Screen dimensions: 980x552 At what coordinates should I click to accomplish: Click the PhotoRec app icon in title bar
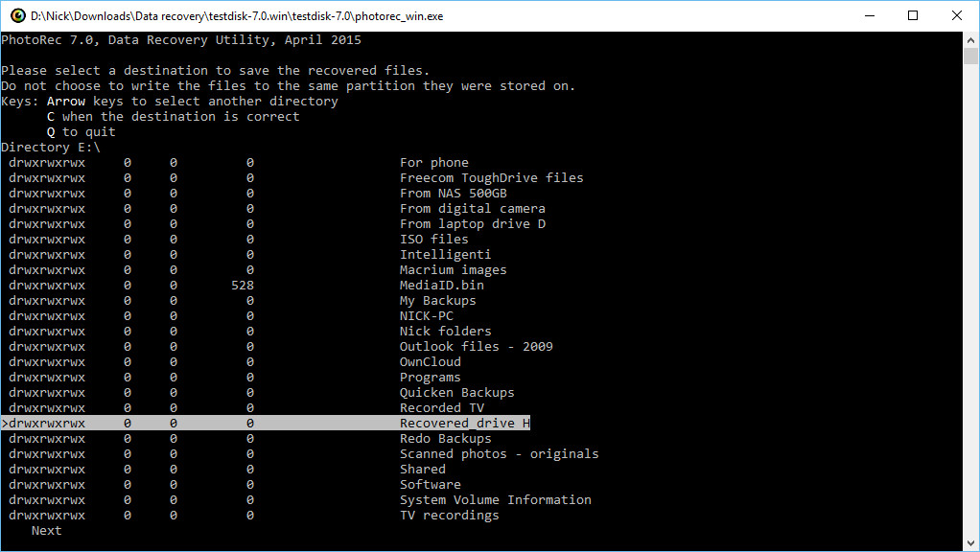coord(18,15)
